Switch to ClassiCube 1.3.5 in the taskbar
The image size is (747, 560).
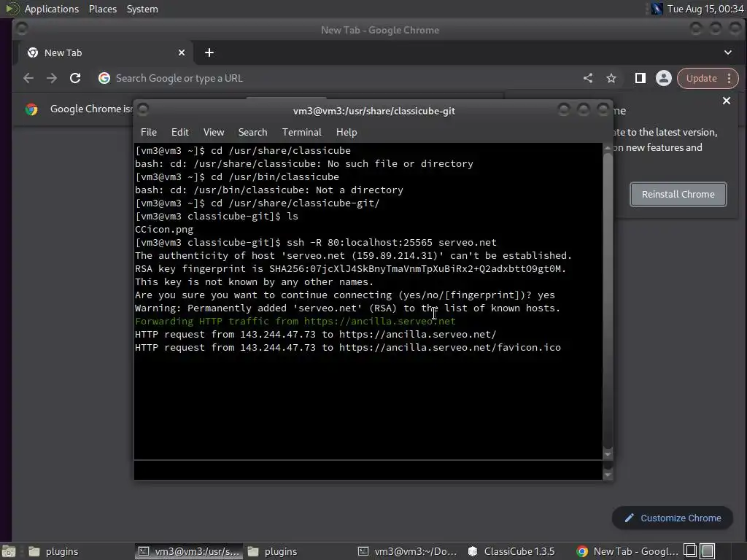coord(511,551)
